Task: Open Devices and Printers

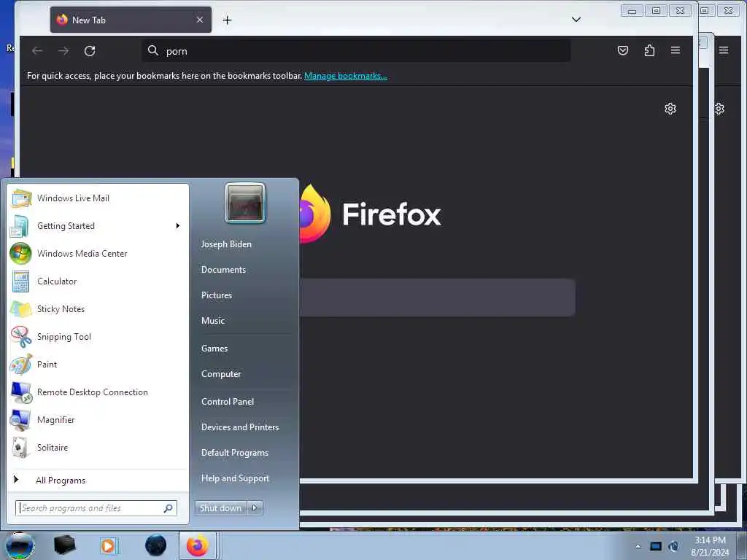Action: [240, 427]
